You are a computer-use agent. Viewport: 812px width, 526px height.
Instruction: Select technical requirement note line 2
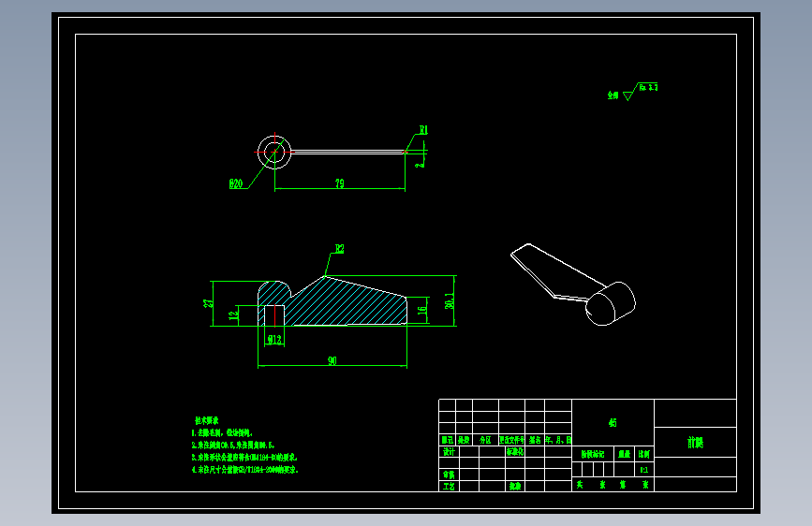click(x=232, y=446)
